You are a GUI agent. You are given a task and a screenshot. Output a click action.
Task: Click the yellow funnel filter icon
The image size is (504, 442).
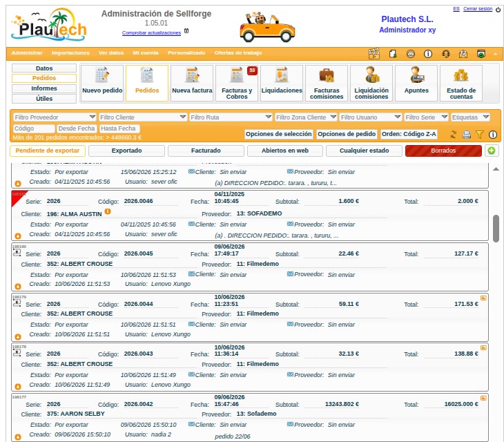pyautogui.click(x=480, y=135)
